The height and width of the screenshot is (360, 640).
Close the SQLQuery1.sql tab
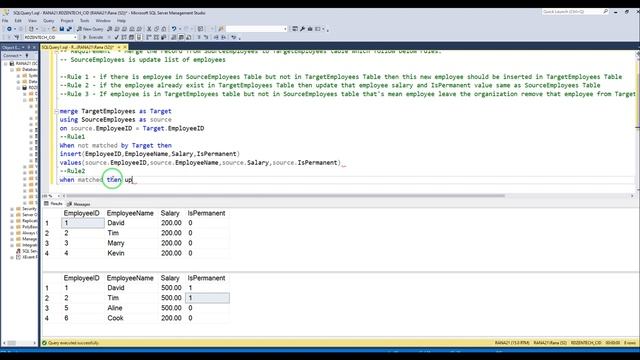pos(125,47)
